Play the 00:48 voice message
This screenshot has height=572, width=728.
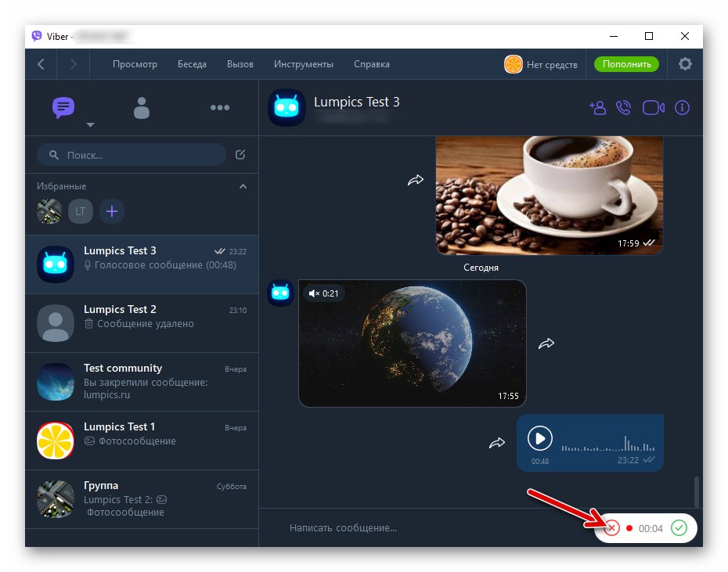(540, 438)
